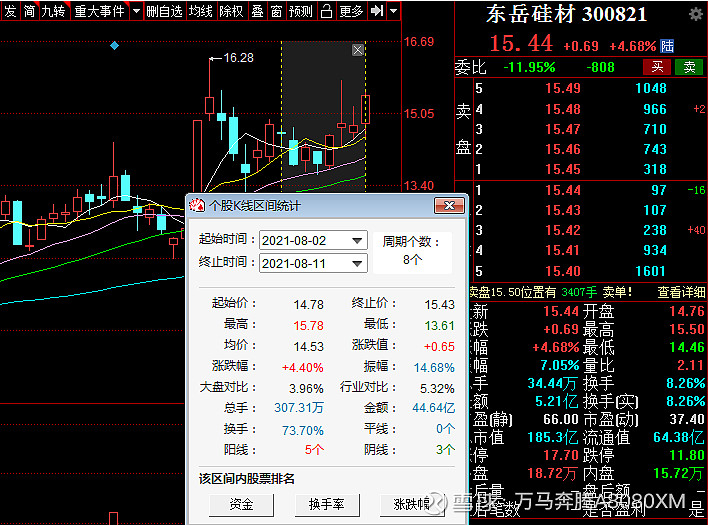Close the shaded interval selection box
The width and height of the screenshot is (708, 525).
coord(358,50)
